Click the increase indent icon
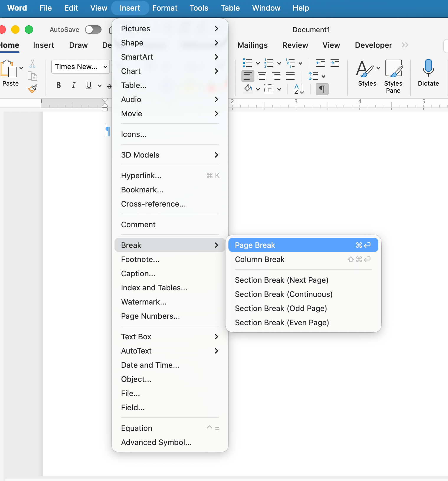 (334, 63)
